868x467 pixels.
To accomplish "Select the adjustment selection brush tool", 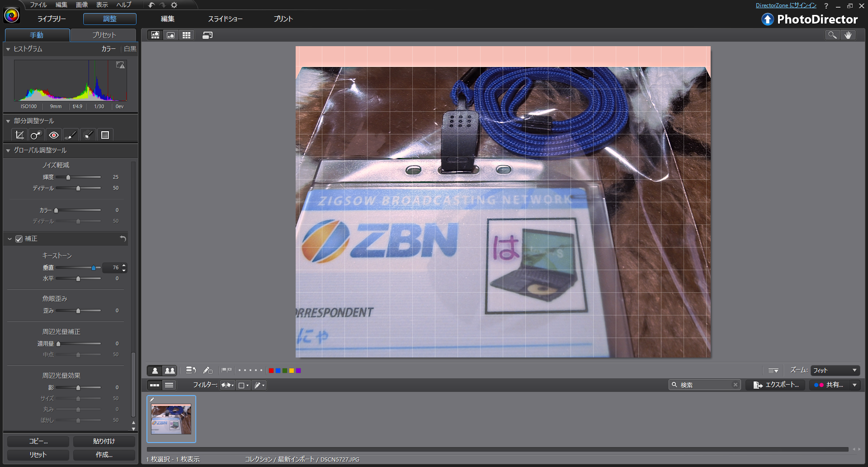I will [x=88, y=135].
